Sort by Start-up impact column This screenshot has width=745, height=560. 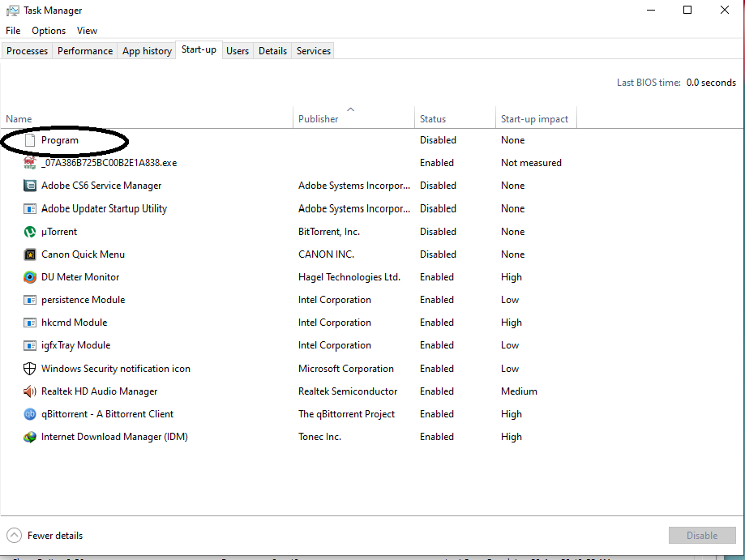tap(534, 119)
